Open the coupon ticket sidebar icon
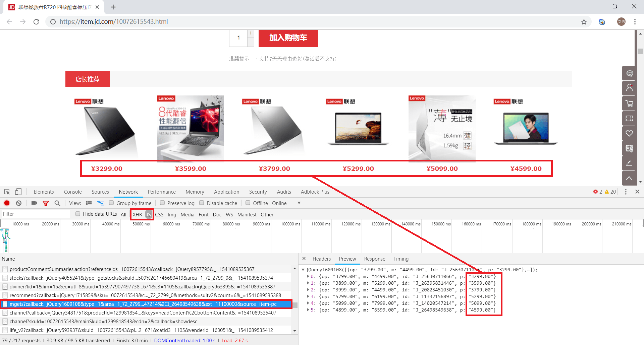This screenshot has width=644, height=345. coord(629,119)
